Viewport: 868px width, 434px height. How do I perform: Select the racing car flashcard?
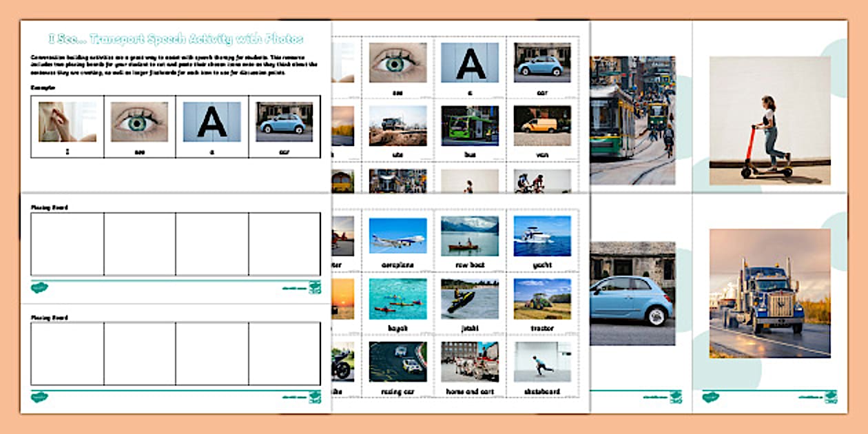397,362
